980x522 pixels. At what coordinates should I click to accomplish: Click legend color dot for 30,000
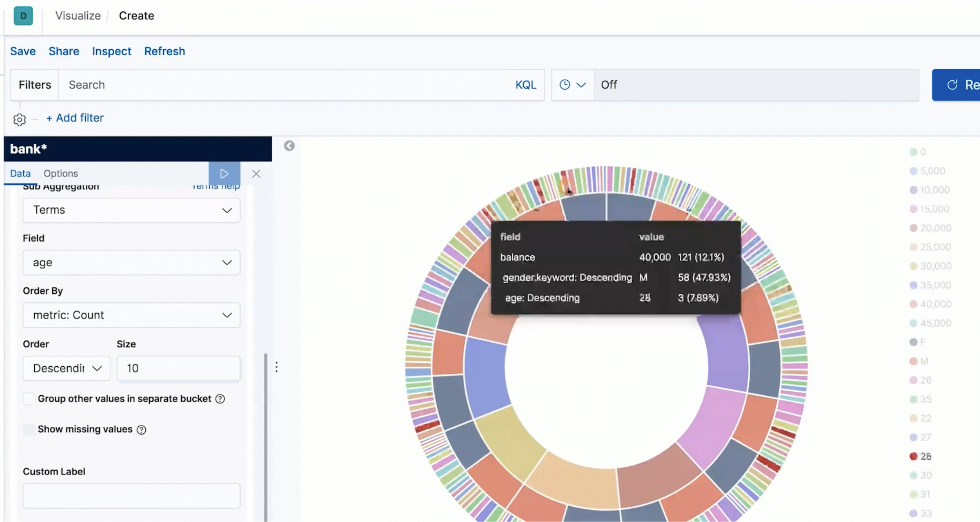913,266
